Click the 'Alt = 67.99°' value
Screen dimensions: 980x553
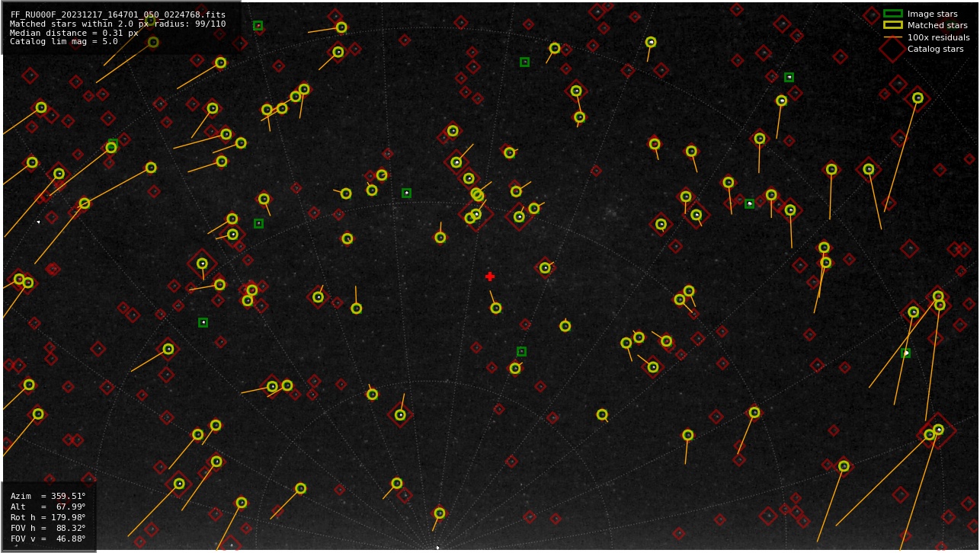[x=48, y=507]
